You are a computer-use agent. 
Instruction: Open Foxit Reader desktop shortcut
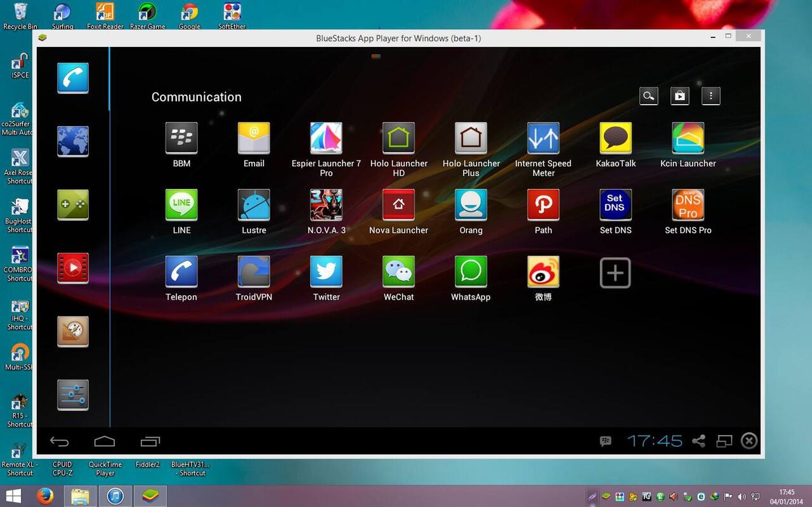105,16
